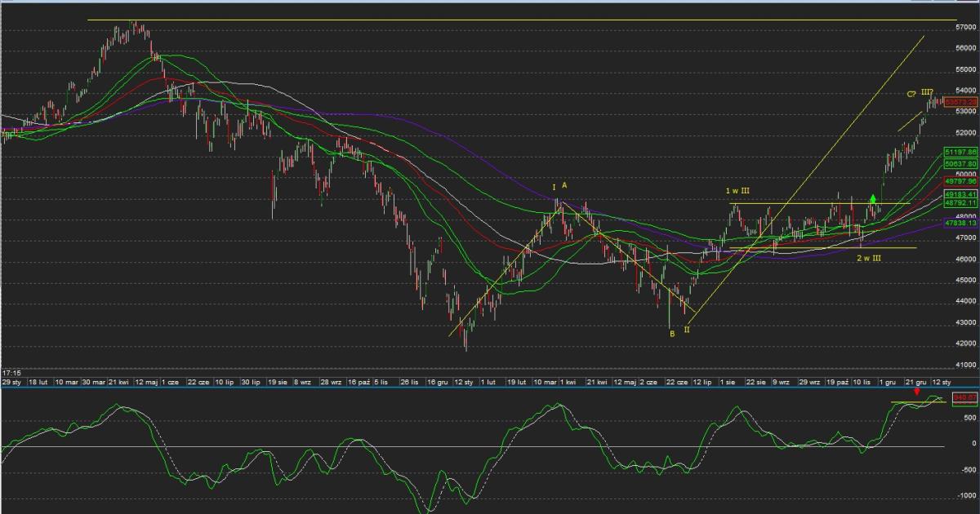Select the green 48792.11 price tag
The height and width of the screenshot is (514, 980).
pos(961,203)
